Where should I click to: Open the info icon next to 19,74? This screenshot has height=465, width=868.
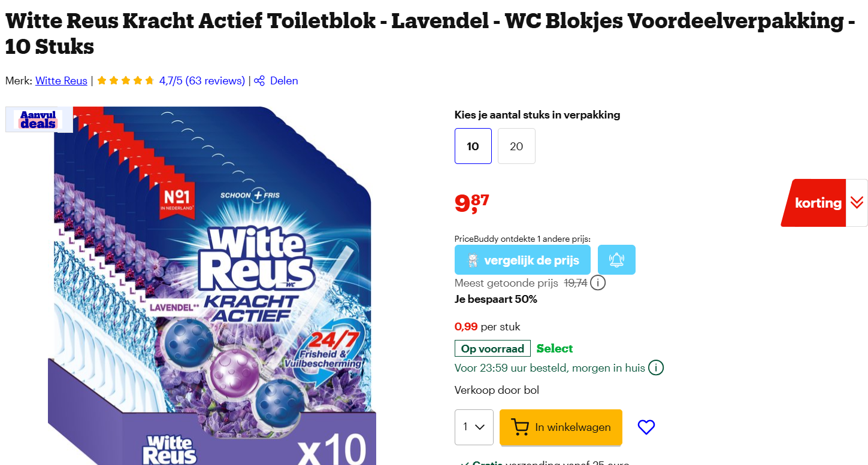click(597, 283)
